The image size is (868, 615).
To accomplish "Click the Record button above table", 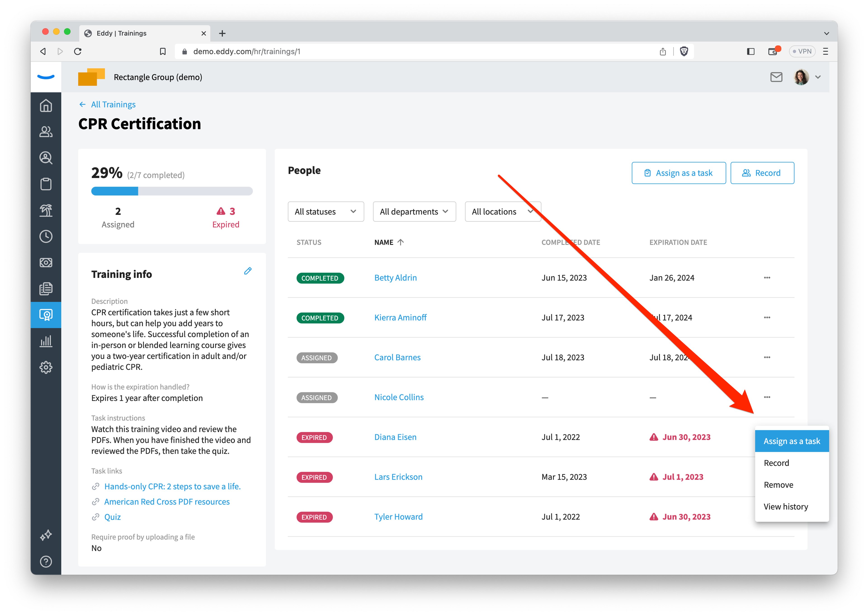I will [x=762, y=173].
